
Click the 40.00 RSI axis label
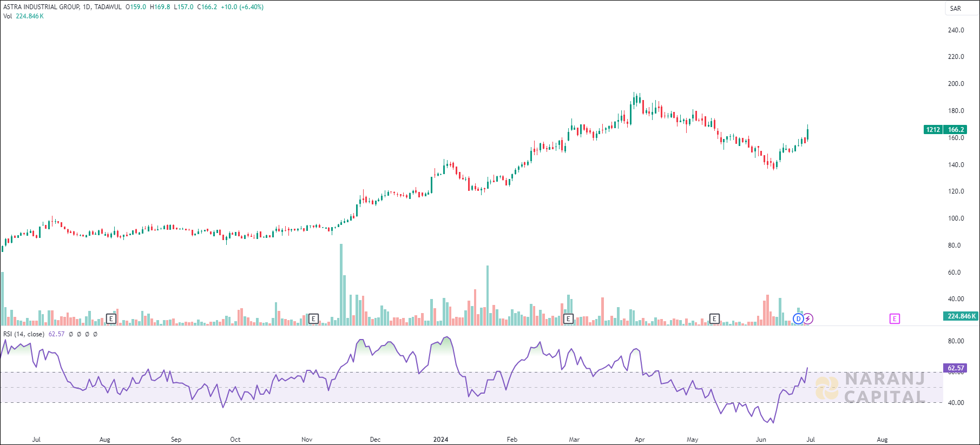956,403
